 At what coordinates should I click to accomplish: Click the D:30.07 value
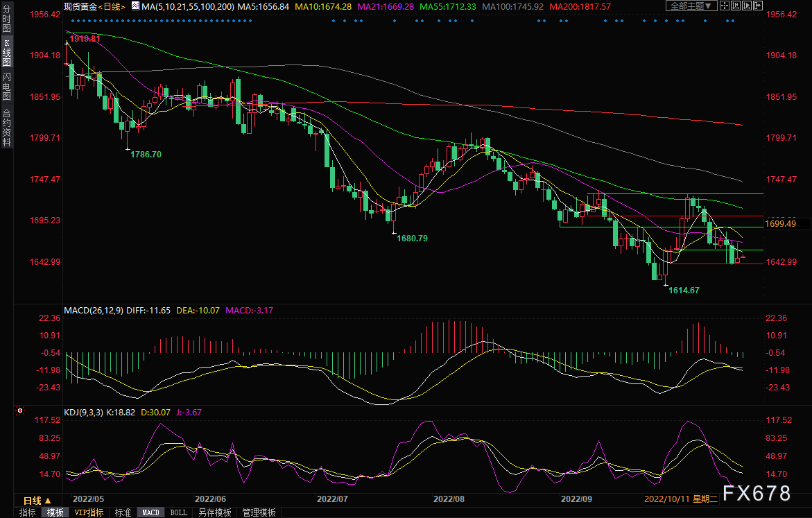point(155,413)
